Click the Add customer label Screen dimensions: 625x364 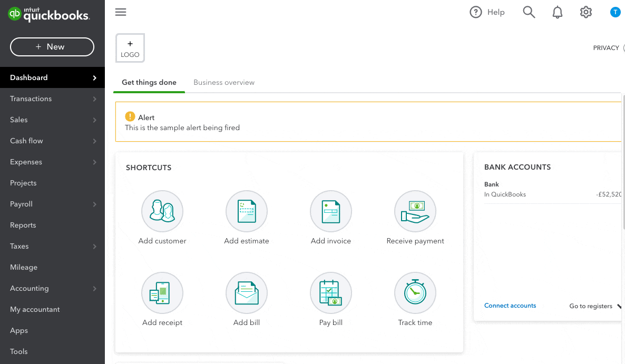coord(162,241)
